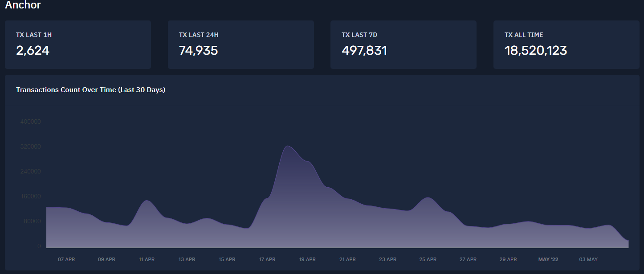This screenshot has height=274, width=644.
Task: Click the 09 APR axis label
Action: click(x=106, y=259)
